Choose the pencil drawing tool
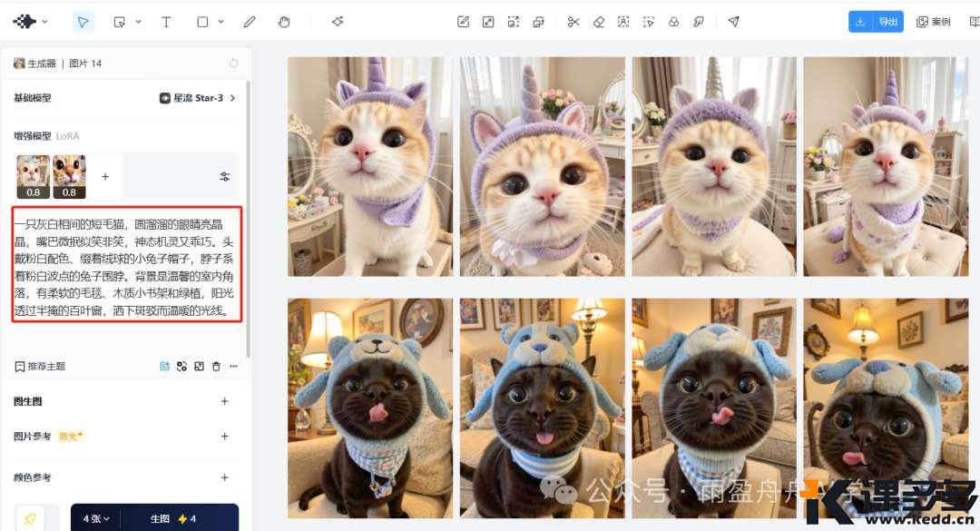This screenshot has height=531, width=980. tap(250, 22)
